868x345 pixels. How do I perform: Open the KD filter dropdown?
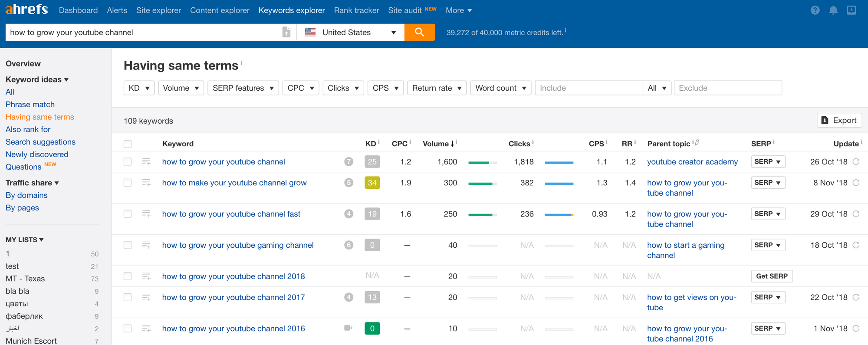[139, 88]
